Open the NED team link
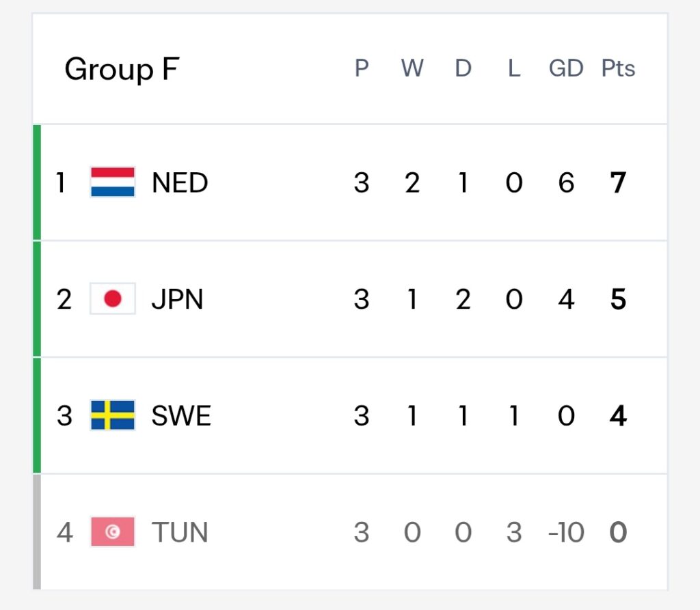Viewport: 700px width, 610px height. [x=180, y=182]
